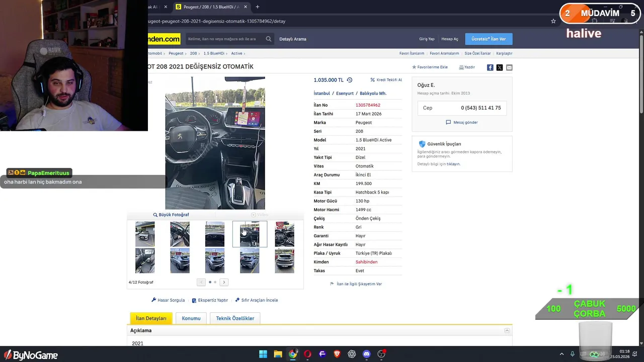Screen dimensions: 644x362
Task: Click Giriş Yap login link
Action: coord(427,39)
